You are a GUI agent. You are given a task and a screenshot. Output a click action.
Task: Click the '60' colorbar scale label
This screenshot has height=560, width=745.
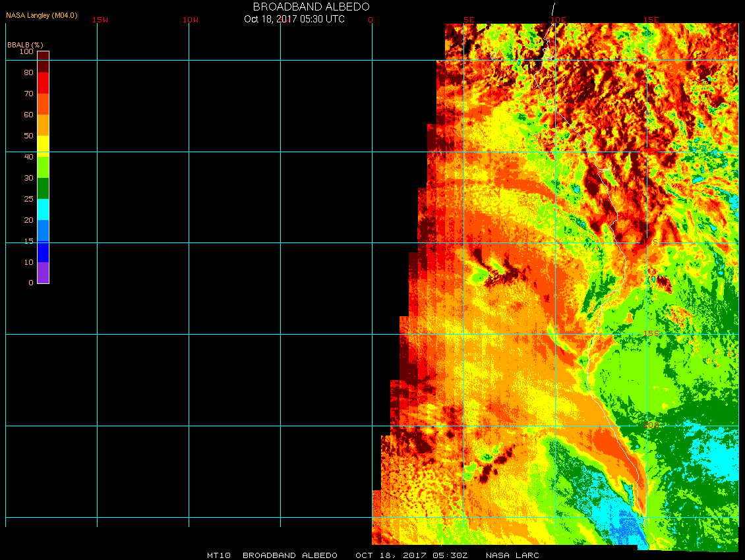coord(29,115)
